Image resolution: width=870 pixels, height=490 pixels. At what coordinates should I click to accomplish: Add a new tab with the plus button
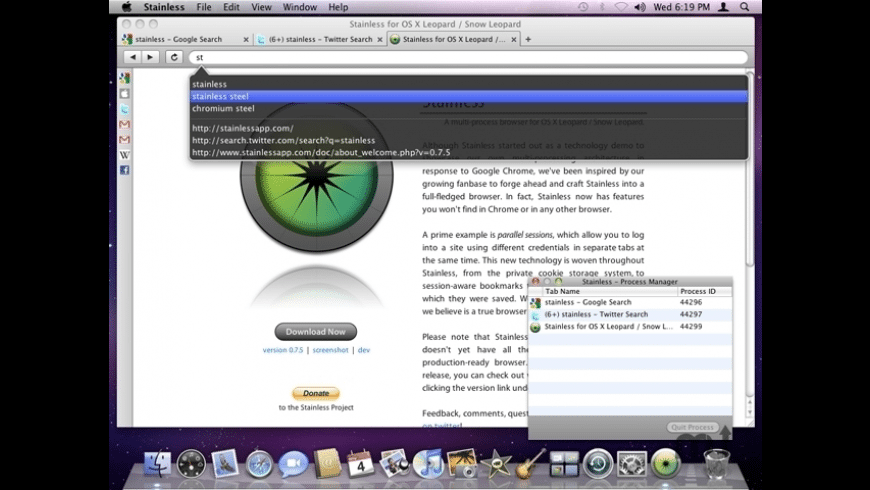528,39
